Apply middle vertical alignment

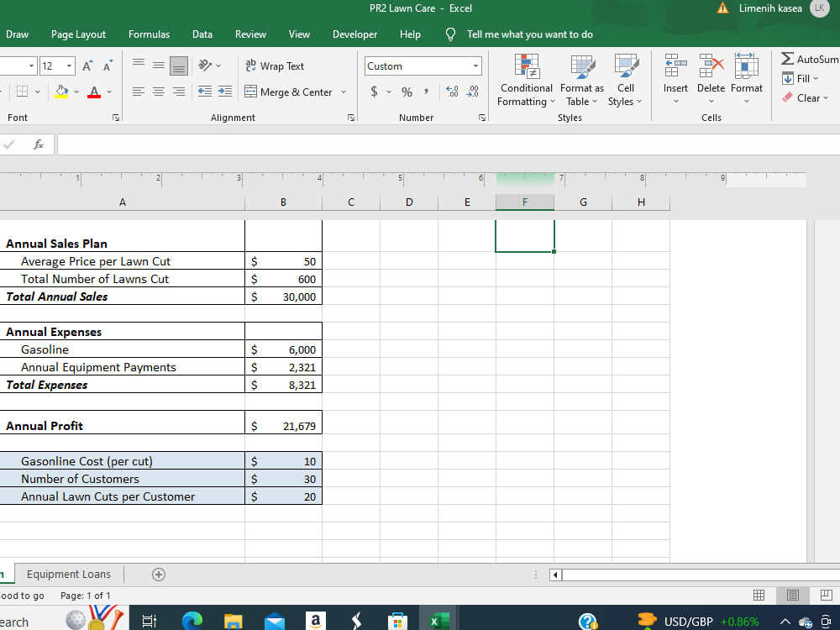click(159, 66)
